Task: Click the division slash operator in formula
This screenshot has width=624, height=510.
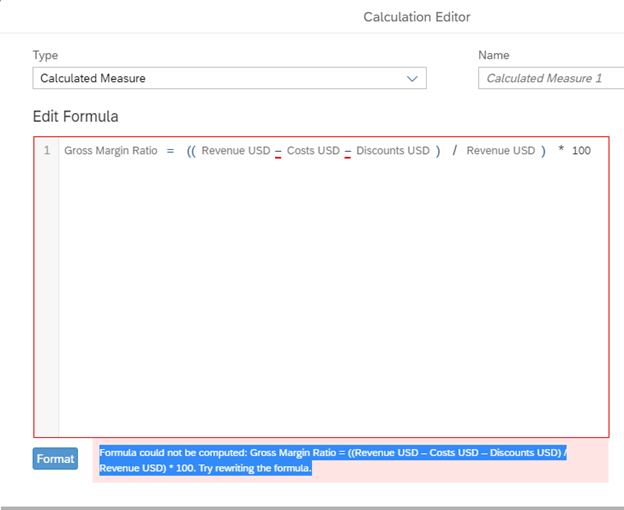Action: coord(454,150)
